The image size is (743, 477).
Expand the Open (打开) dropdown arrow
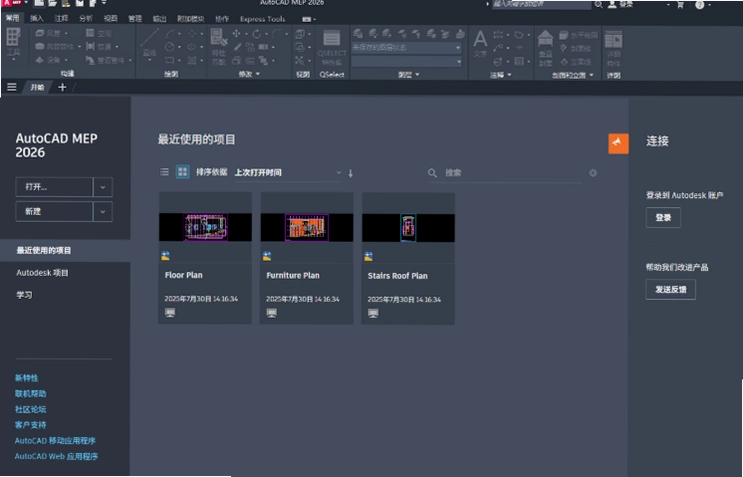[x=103, y=187]
